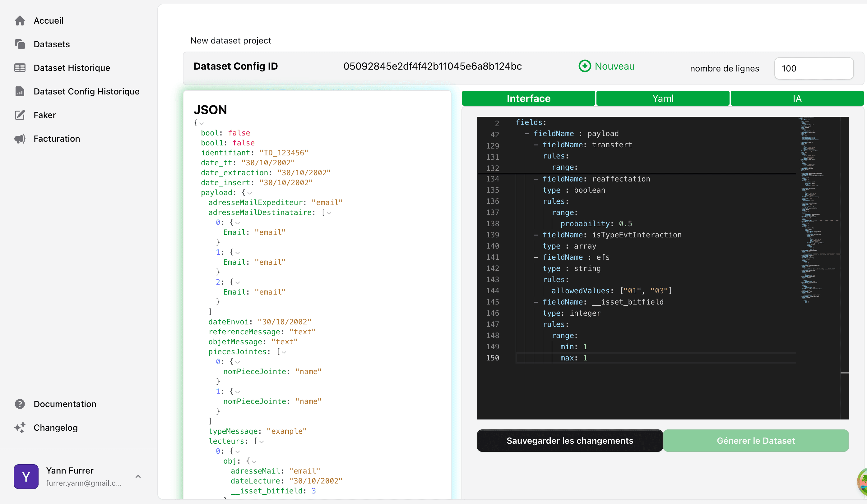This screenshot has height=504, width=867.
Task: Expand the Yann Furrer account menu
Action: [138, 476]
